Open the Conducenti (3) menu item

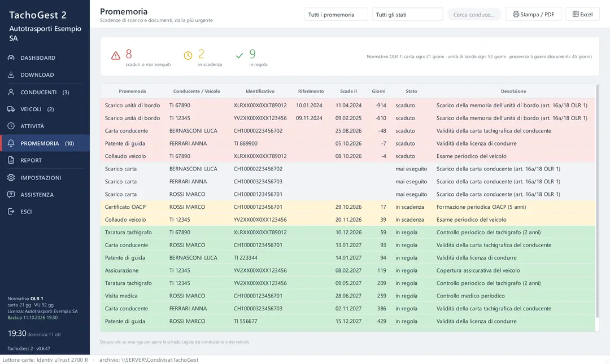pyautogui.click(x=45, y=92)
